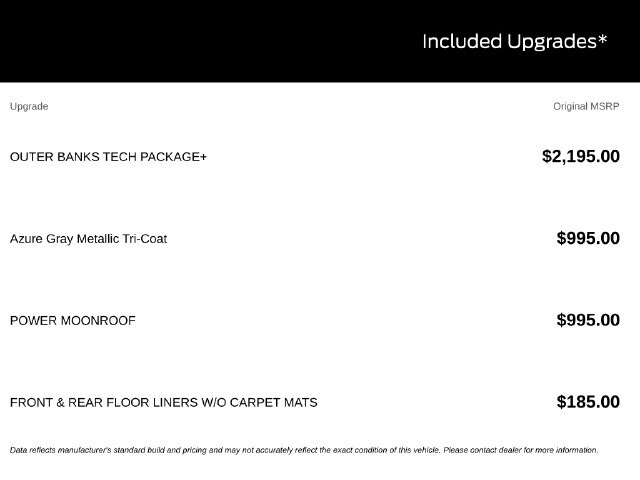Click the $2,195.00 price
The height and width of the screenshot is (480, 640).
581,156
